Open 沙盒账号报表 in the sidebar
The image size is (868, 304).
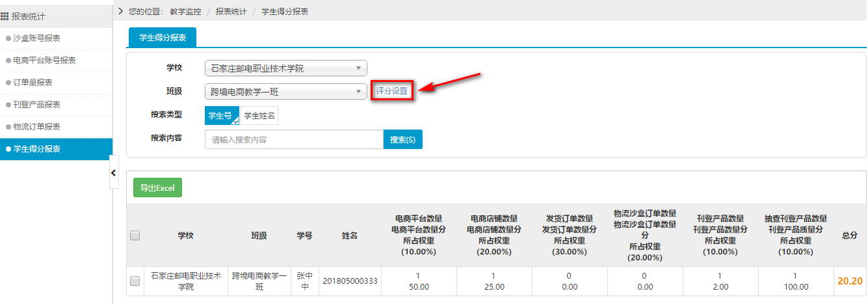pyautogui.click(x=37, y=38)
